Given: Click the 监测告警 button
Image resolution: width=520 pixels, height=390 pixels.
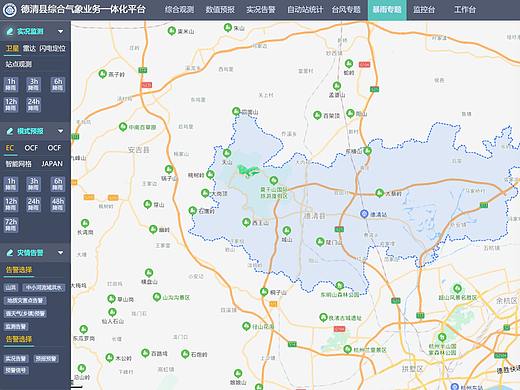Looking at the screenshot, I should [x=16, y=326].
